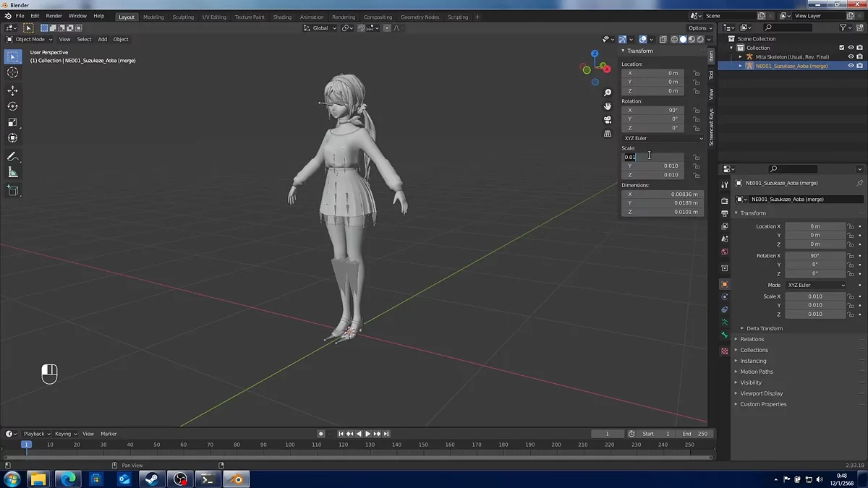Open the XYZ Euler rotation mode dropdown
Viewport: 868px width, 488px height.
(x=663, y=138)
